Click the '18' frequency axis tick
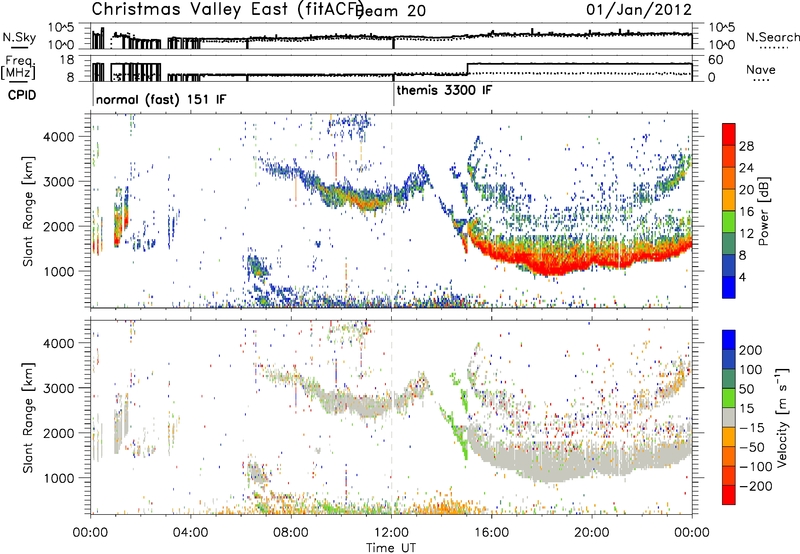The height and width of the screenshot is (554, 800). coord(67,60)
